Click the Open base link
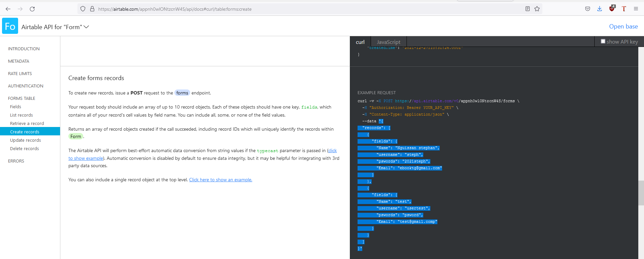This screenshot has height=259, width=644. pyautogui.click(x=624, y=26)
